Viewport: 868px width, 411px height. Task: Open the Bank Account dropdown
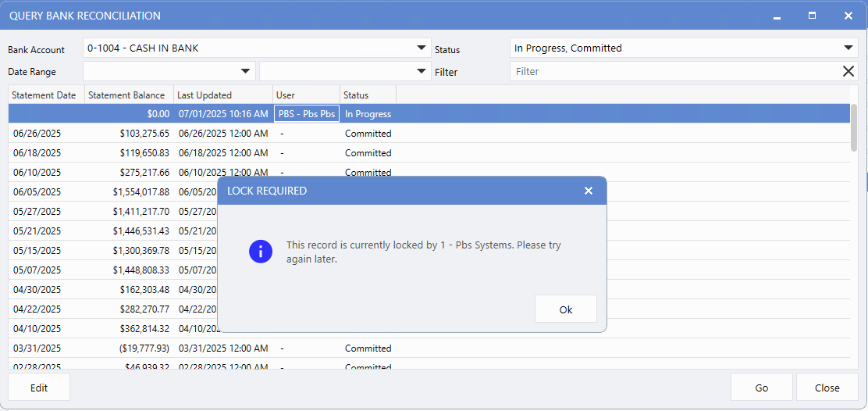422,48
